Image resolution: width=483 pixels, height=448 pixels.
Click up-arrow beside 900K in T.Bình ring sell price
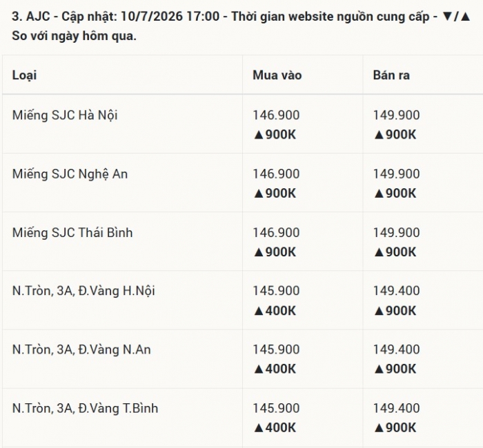379,428
